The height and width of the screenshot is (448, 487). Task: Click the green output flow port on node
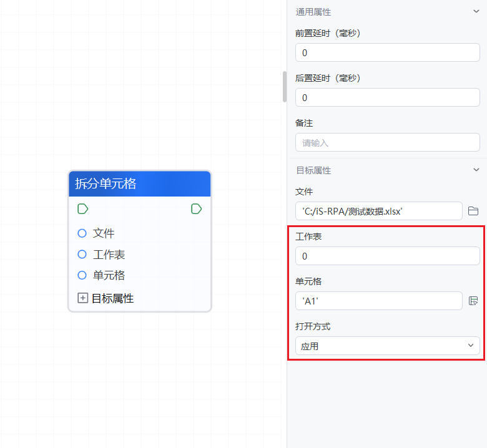(x=196, y=208)
